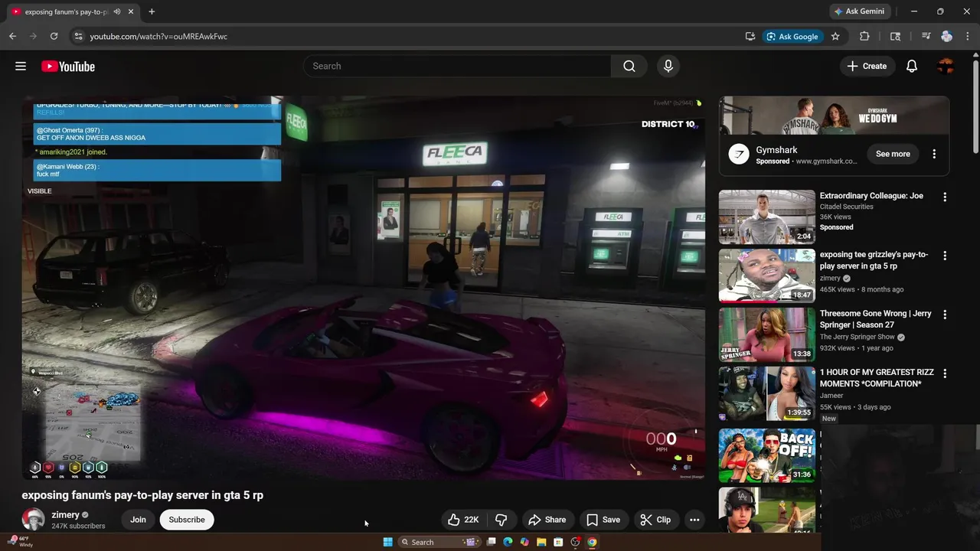Open Windows Start menu
Screen dimensions: 980x551
[x=387, y=542]
